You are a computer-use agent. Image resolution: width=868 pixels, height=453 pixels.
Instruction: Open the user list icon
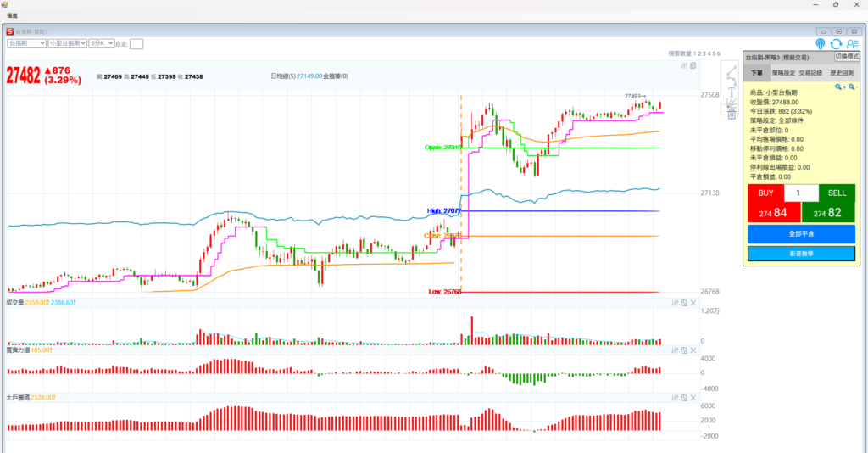click(x=852, y=44)
